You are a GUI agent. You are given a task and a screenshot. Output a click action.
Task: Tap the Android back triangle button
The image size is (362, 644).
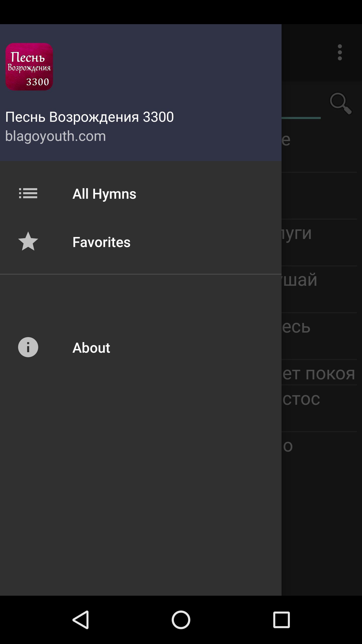coord(81,620)
